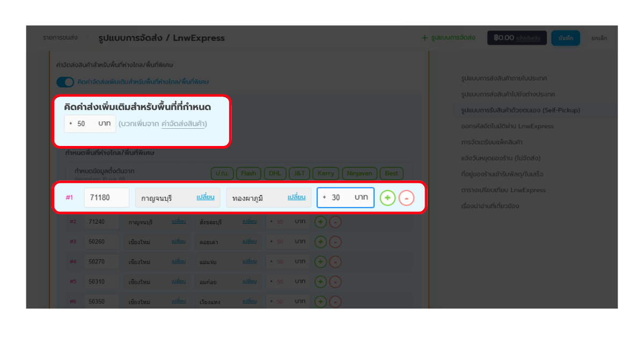Delete row #5 อมก๋อย using minus icon
Screen dimensions: 644x337
click(x=335, y=282)
